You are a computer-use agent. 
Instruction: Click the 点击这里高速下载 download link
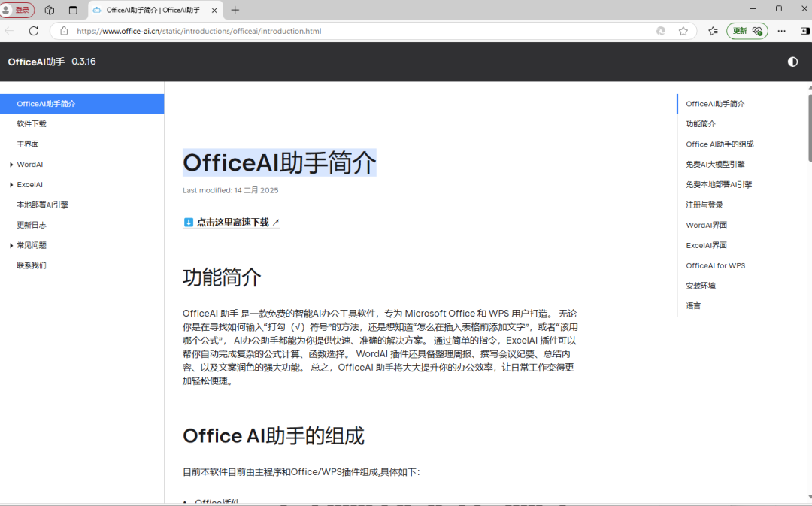[x=232, y=223]
